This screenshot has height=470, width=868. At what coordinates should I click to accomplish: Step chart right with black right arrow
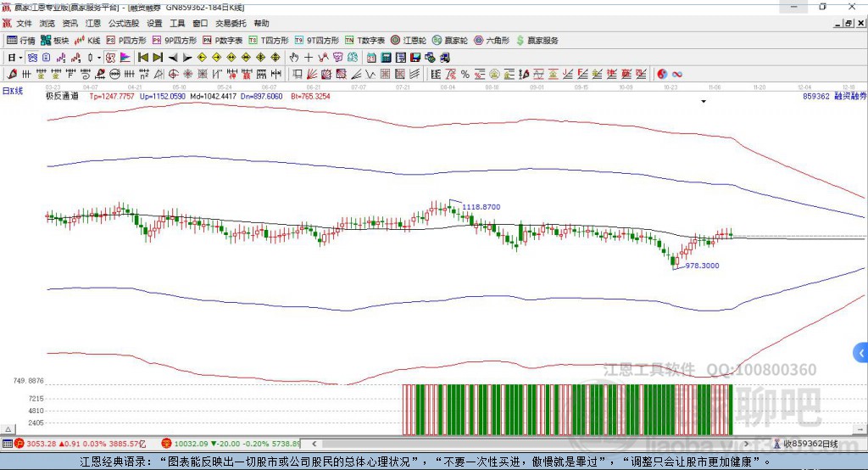coord(187,58)
